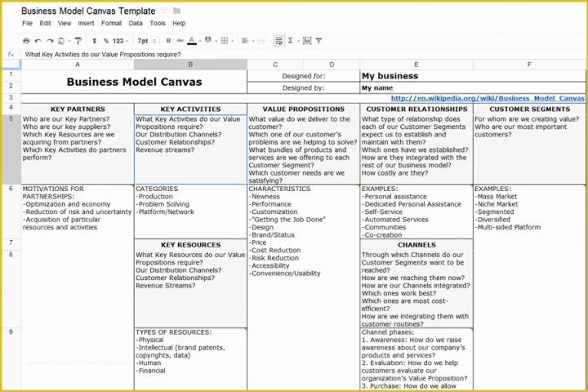Insert a chart with the chart icon
The width and height of the screenshot is (588, 392).
(307, 41)
